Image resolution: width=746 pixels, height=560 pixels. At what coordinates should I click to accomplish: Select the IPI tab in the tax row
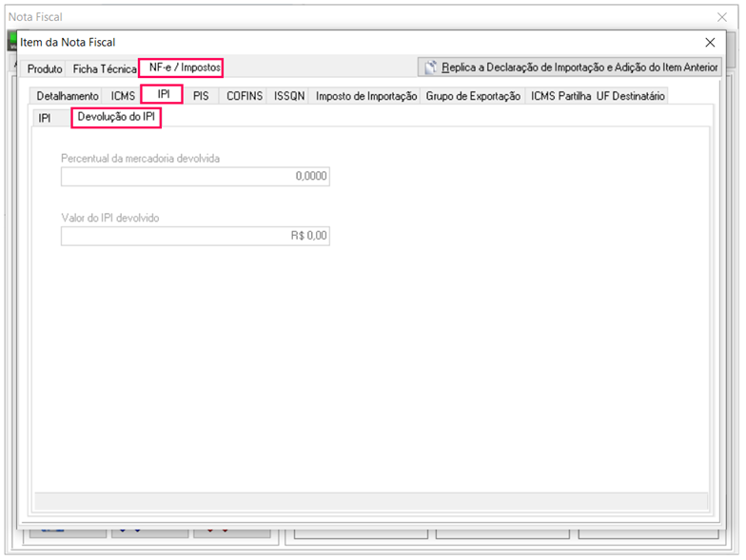coord(163,95)
